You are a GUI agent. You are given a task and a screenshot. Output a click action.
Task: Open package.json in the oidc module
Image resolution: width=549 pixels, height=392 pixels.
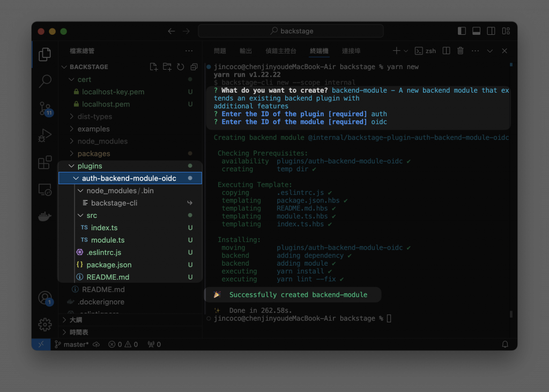click(130, 265)
